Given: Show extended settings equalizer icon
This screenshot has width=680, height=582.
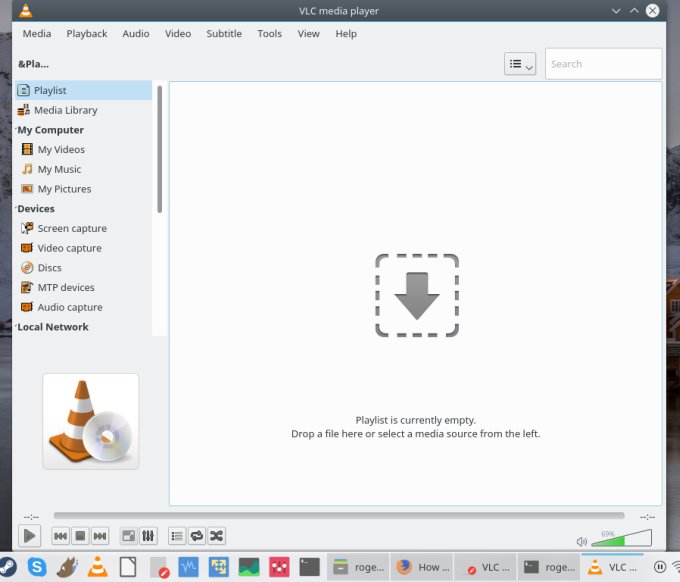Looking at the screenshot, I should tap(148, 537).
